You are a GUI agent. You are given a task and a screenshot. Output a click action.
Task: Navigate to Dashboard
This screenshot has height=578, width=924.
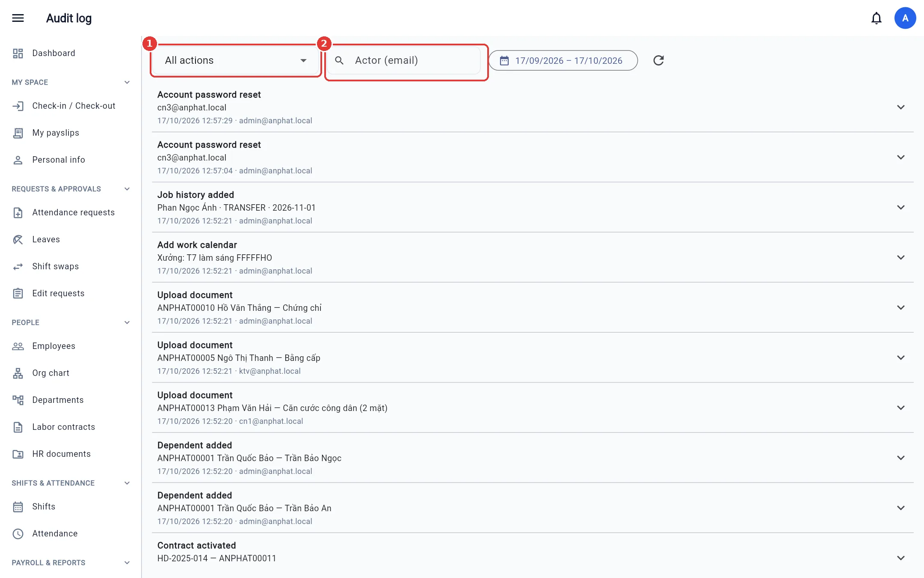point(71,53)
